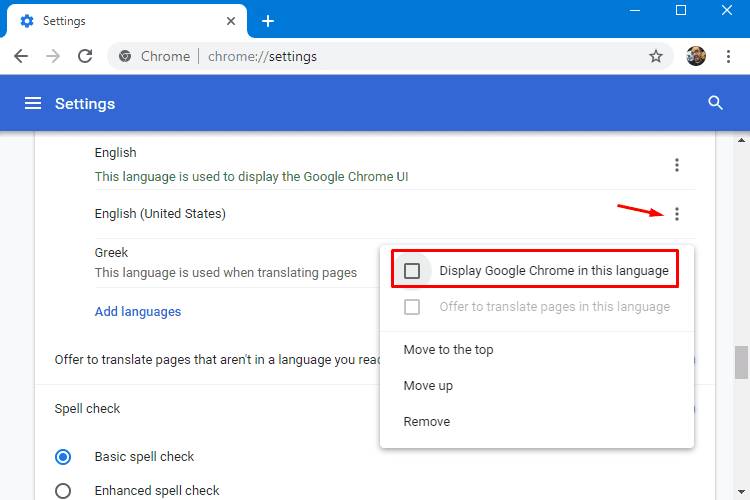The image size is (750, 500).
Task: Reload the settings page
Action: click(x=85, y=56)
